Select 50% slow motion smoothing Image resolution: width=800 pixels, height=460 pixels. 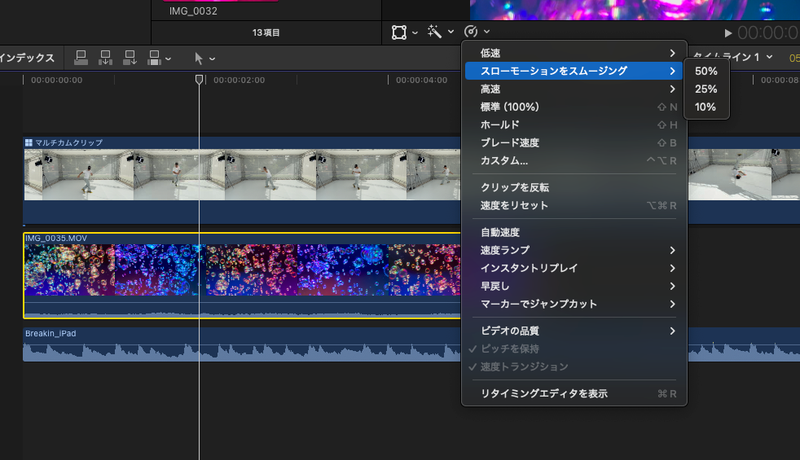point(706,71)
